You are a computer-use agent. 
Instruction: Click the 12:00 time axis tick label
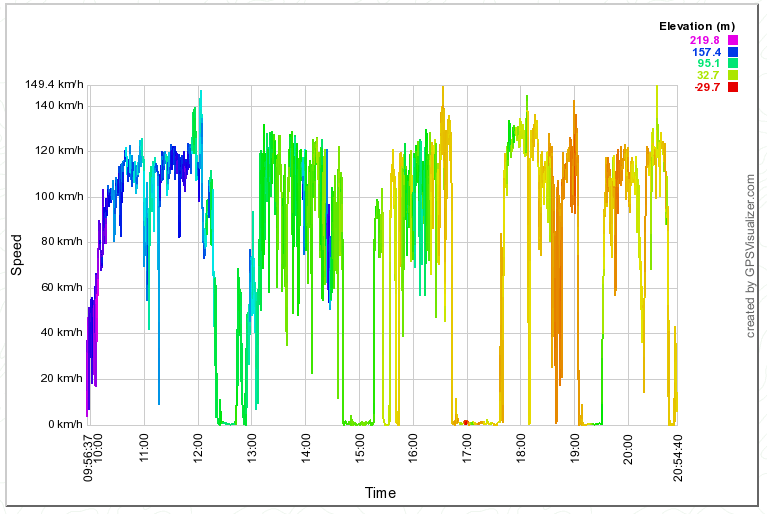pyautogui.click(x=197, y=445)
